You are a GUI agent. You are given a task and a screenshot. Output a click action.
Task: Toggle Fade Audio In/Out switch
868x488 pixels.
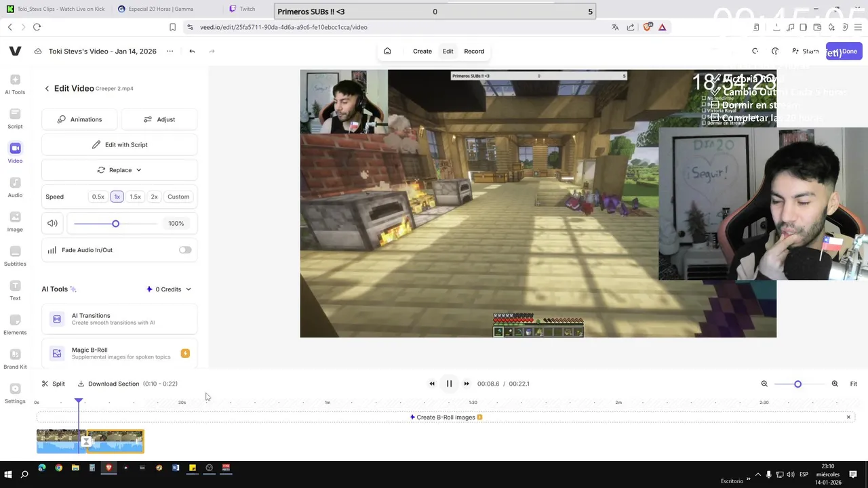185,250
